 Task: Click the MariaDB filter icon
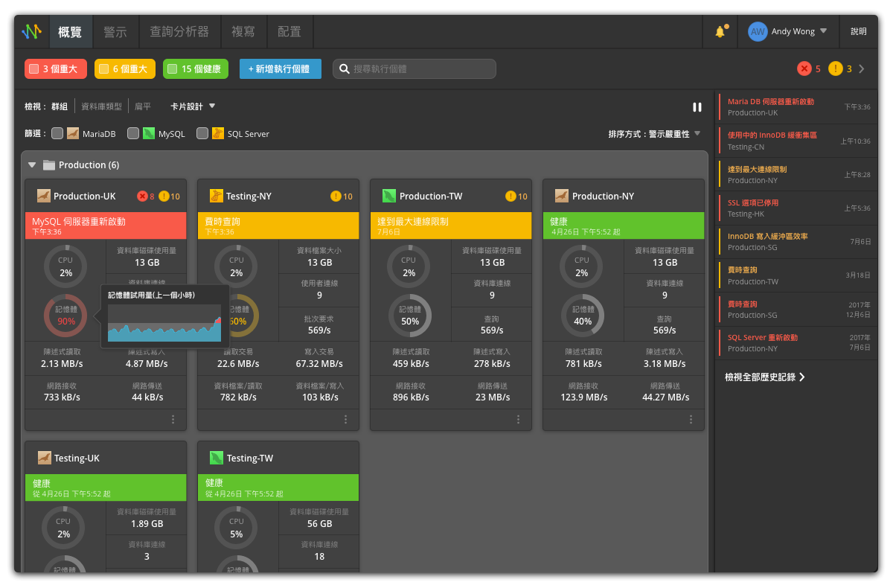(73, 134)
